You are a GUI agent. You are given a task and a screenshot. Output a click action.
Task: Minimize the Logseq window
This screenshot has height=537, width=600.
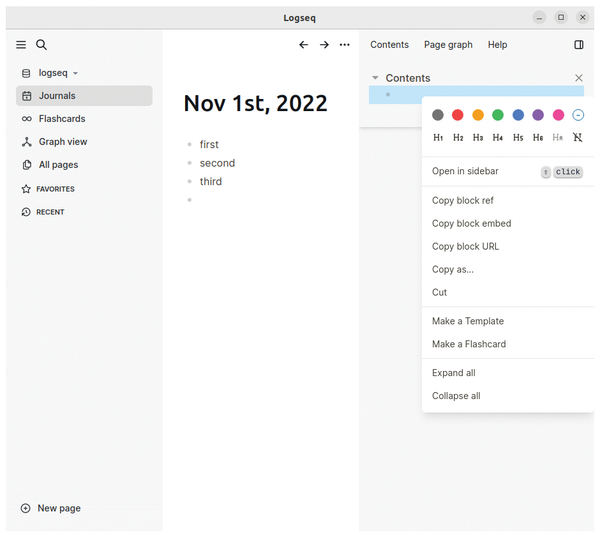click(539, 18)
